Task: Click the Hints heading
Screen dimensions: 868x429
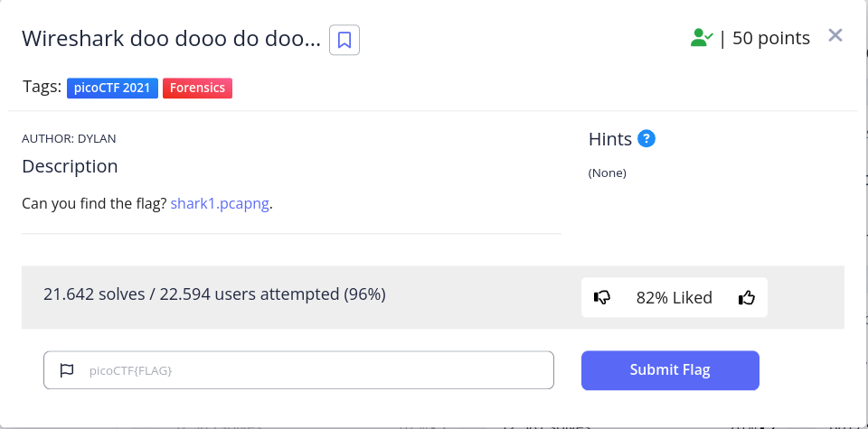Action: pos(610,139)
